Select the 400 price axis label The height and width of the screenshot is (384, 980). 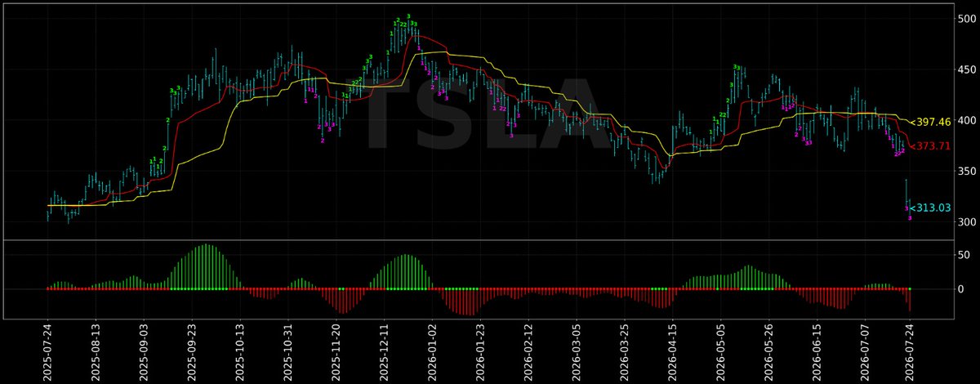(969, 120)
